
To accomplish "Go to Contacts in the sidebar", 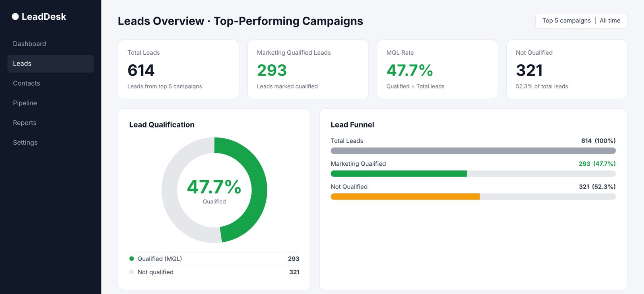I will pyautogui.click(x=51, y=83).
